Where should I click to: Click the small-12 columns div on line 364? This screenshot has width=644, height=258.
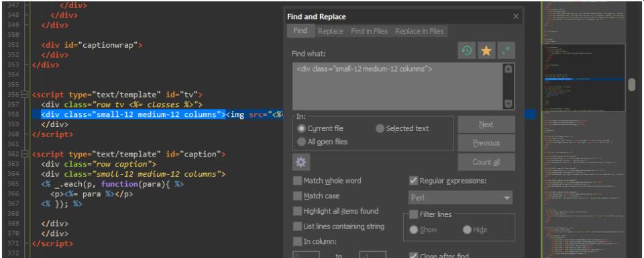click(133, 174)
